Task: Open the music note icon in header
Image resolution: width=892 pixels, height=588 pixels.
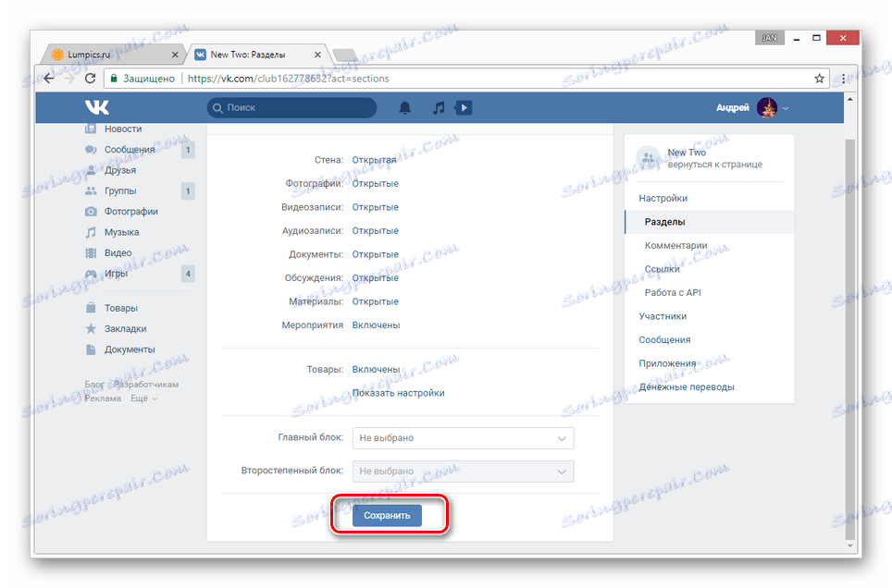Action: point(438,107)
